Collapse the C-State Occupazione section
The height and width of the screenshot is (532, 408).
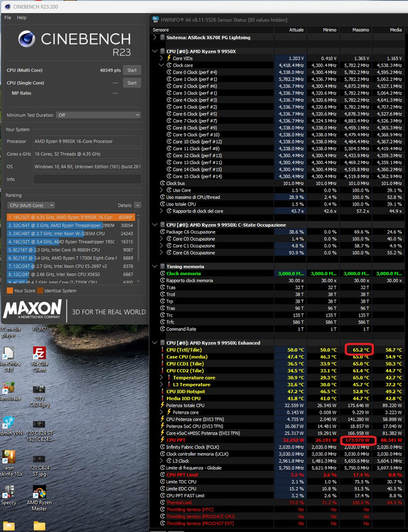pyautogui.click(x=154, y=225)
